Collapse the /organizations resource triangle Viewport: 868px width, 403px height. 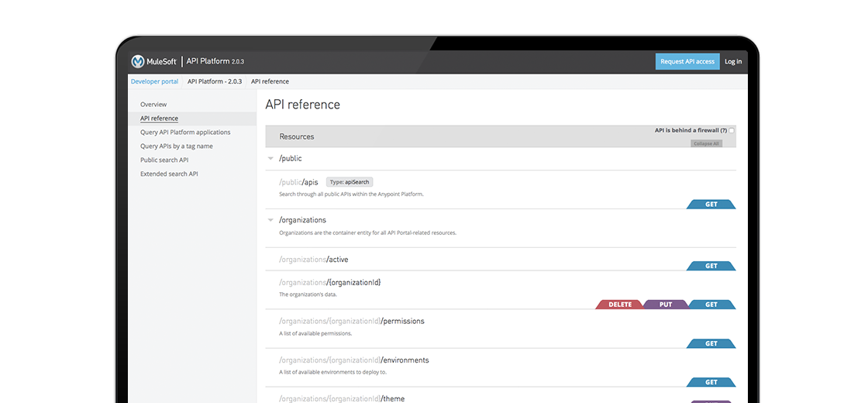[x=270, y=220]
